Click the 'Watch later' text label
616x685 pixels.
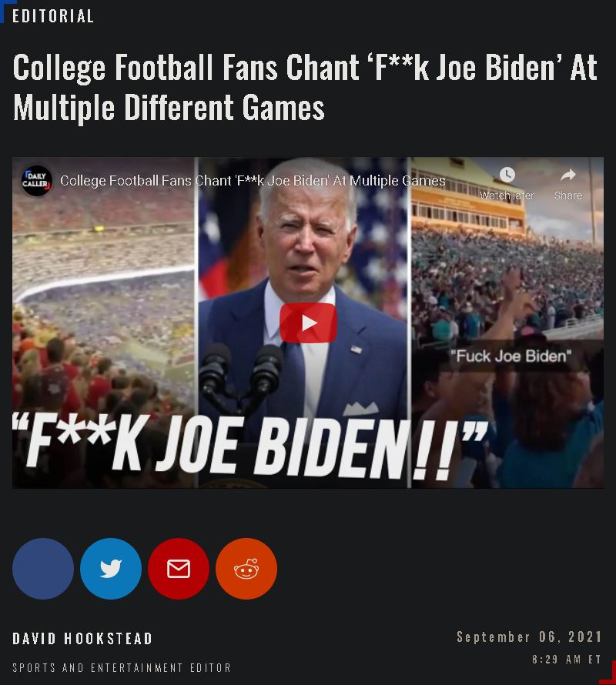507,195
